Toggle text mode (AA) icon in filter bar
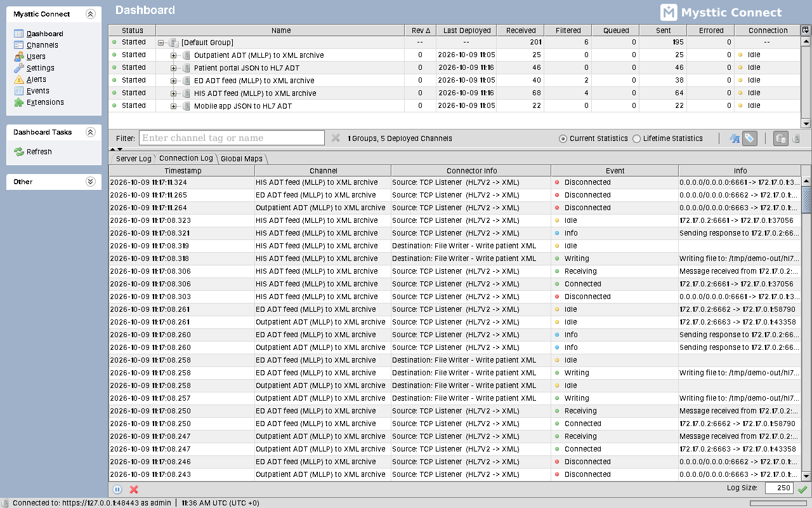The width and height of the screenshot is (812, 508). (x=735, y=138)
